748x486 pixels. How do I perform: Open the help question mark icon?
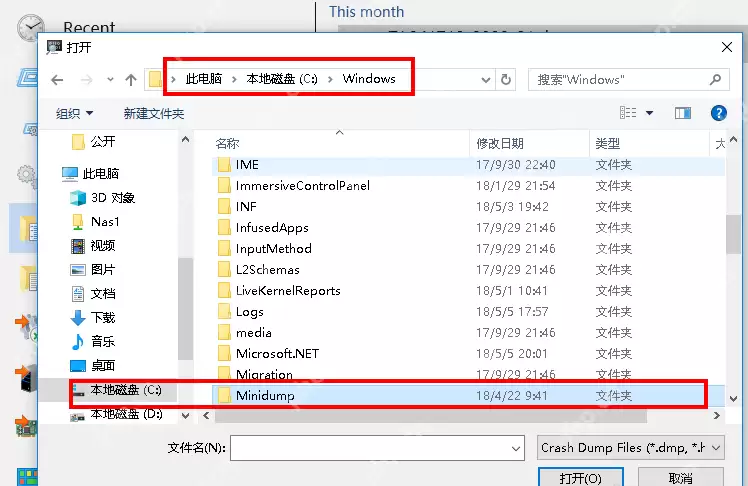[718, 113]
